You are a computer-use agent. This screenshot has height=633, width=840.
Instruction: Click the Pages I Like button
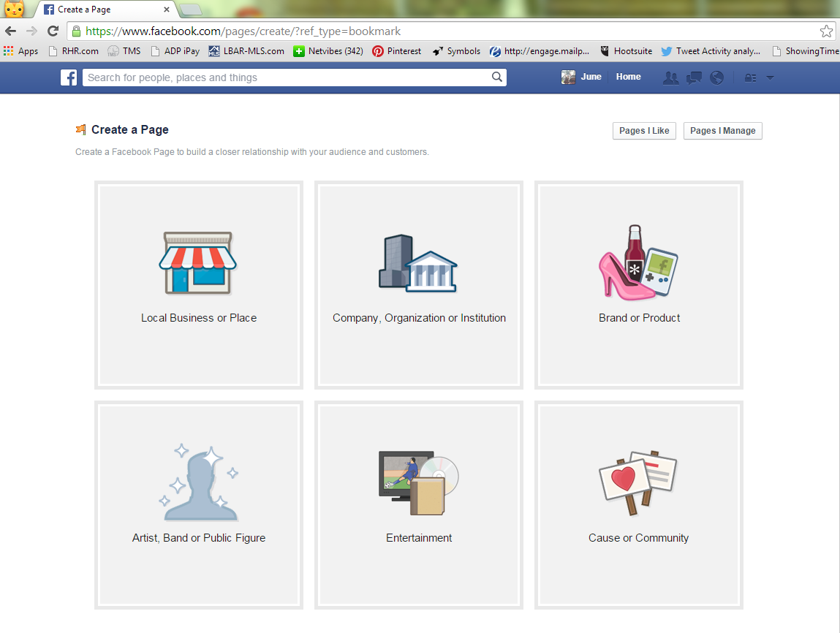[x=644, y=131]
